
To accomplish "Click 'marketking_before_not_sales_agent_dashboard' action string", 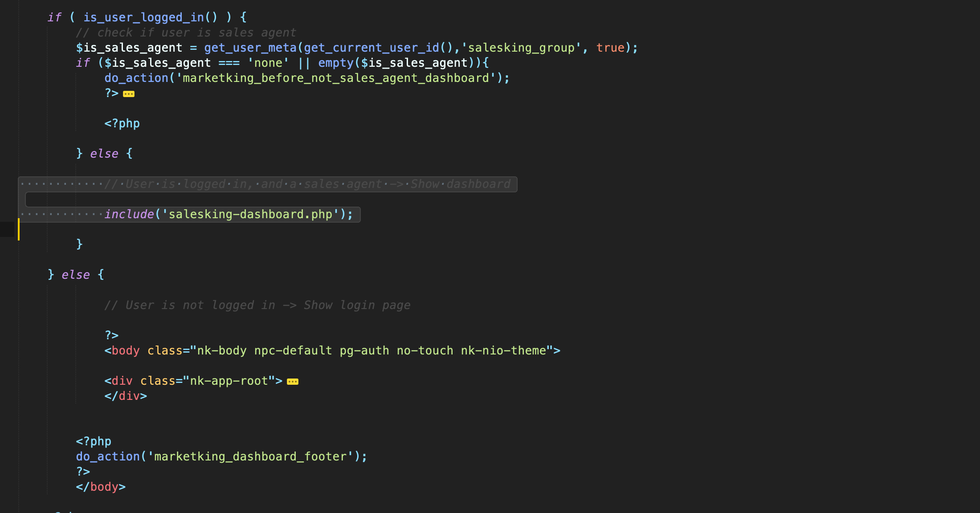I will [336, 78].
